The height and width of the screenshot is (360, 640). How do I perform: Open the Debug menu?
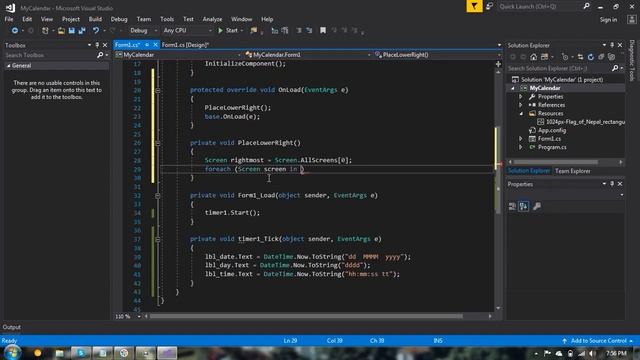click(x=119, y=19)
